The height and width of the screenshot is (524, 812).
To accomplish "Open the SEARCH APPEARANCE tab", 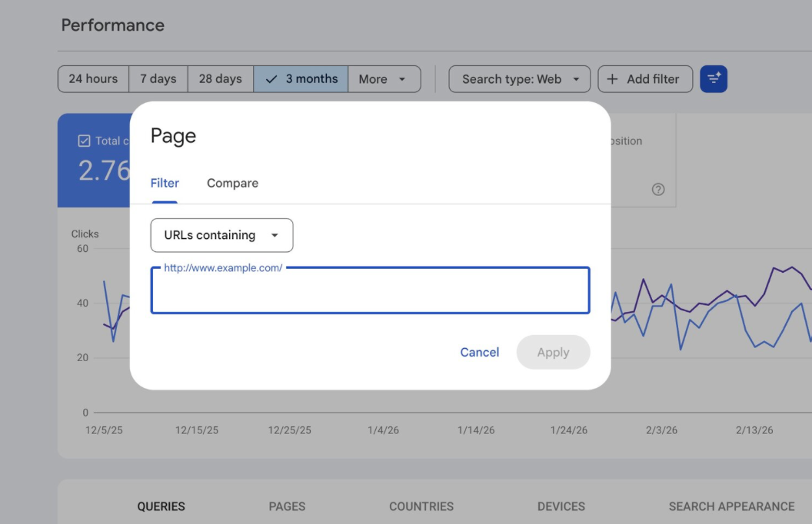I will point(731,506).
